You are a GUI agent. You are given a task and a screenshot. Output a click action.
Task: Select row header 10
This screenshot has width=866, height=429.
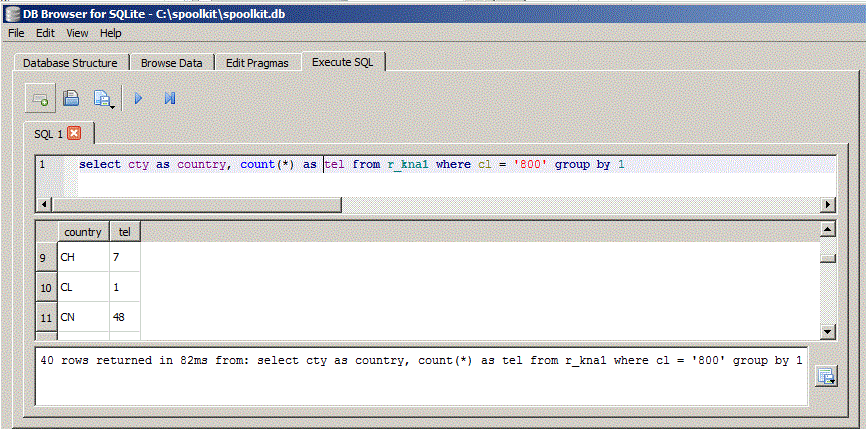point(46,287)
